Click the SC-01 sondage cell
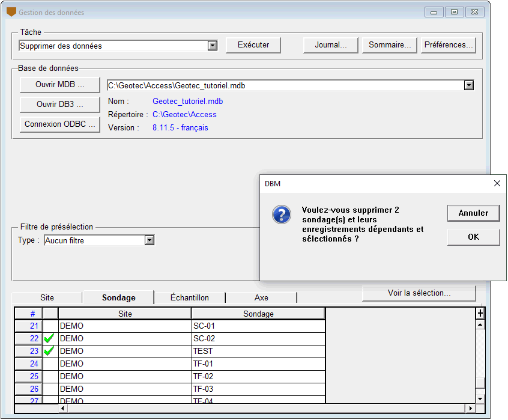Image resolution: width=508 pixels, height=420 pixels. click(x=258, y=326)
